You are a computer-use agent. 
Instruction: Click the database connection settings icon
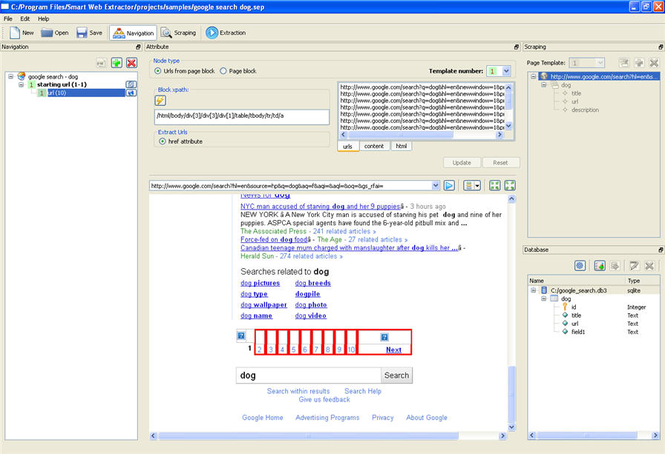[580, 266]
